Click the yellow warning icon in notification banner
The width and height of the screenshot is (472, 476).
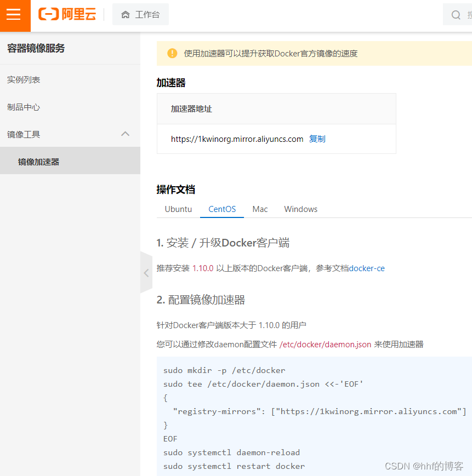(172, 54)
